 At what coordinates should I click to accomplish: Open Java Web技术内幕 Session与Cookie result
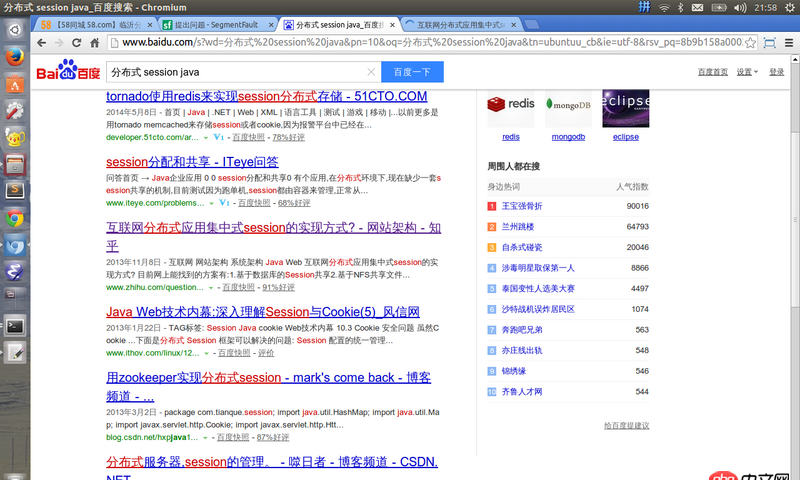pyautogui.click(x=263, y=312)
